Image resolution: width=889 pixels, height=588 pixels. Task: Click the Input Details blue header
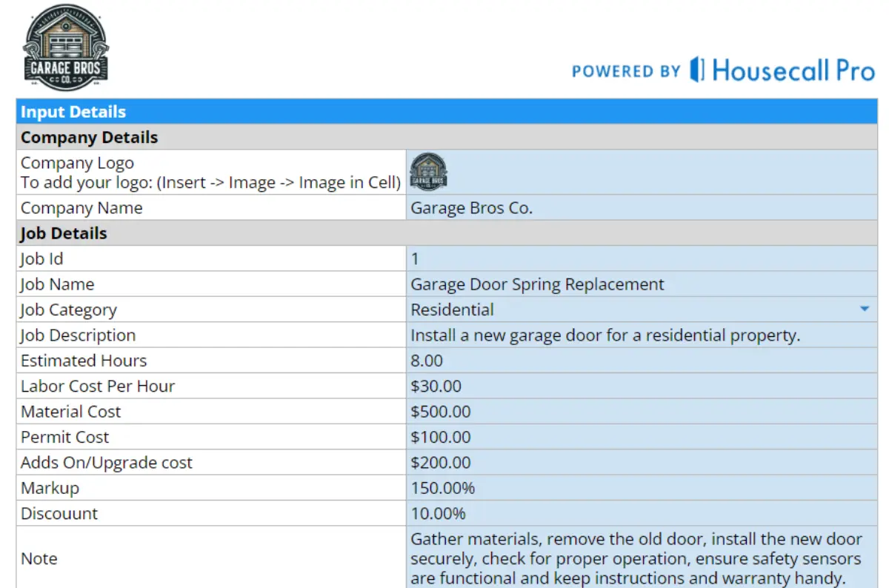446,112
